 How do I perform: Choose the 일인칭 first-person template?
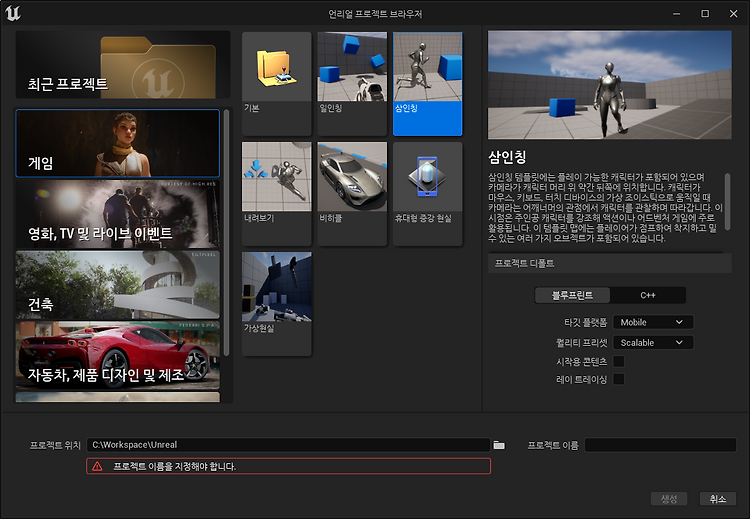352,84
